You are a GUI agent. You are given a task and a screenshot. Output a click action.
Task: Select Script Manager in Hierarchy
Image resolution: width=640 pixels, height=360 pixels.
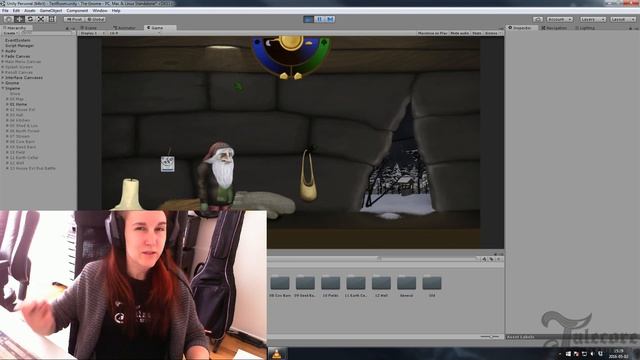pyautogui.click(x=20, y=46)
